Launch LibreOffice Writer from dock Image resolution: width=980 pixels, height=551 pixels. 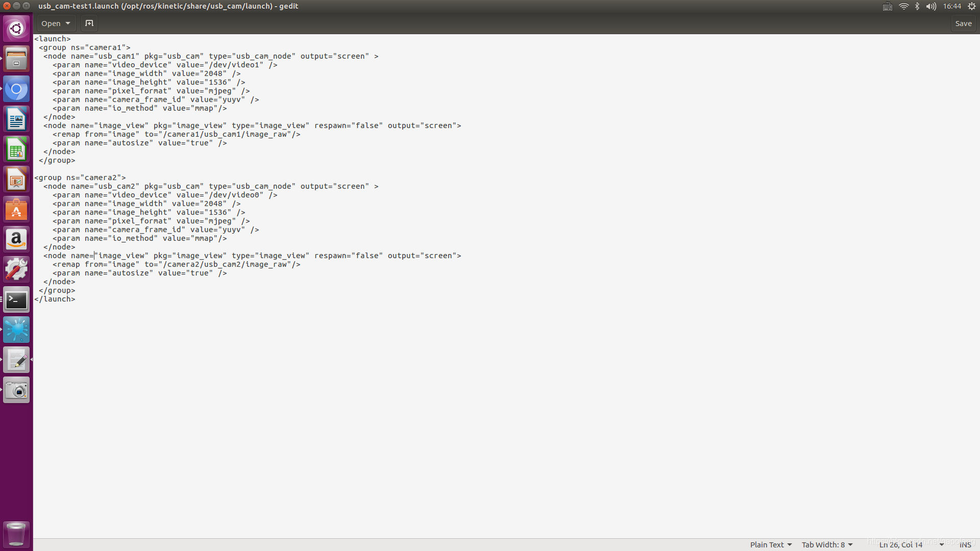point(16,119)
